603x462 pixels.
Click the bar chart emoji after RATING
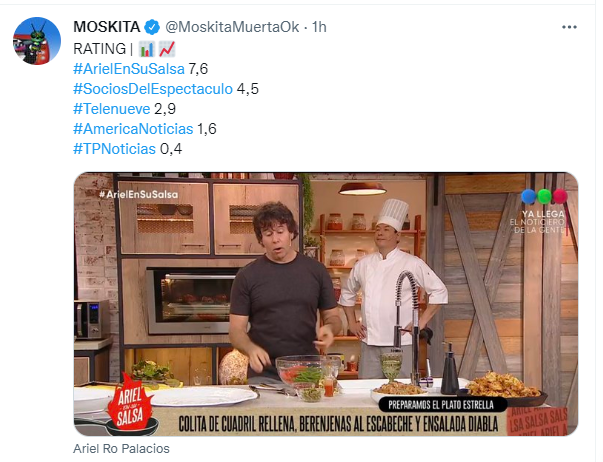(x=147, y=49)
